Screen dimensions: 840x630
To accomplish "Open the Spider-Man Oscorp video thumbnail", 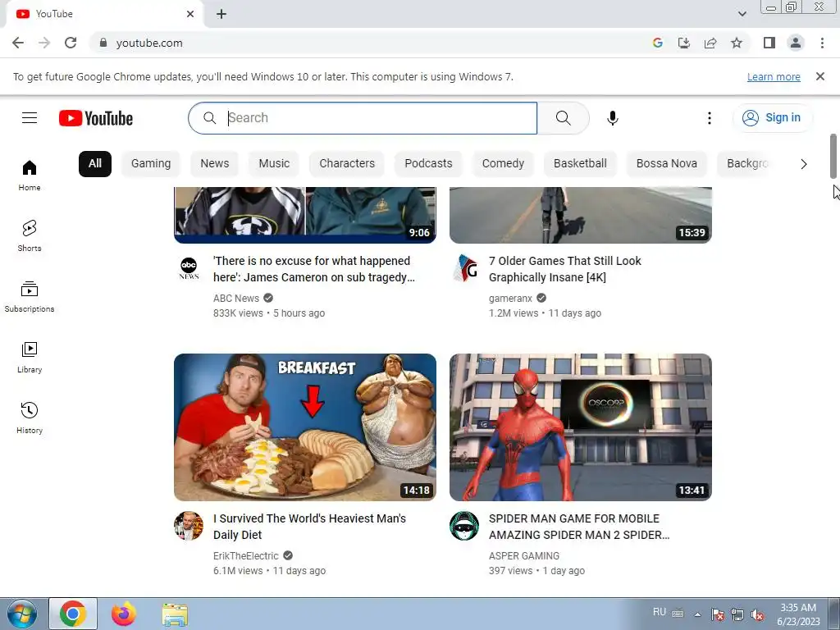I will tap(581, 427).
